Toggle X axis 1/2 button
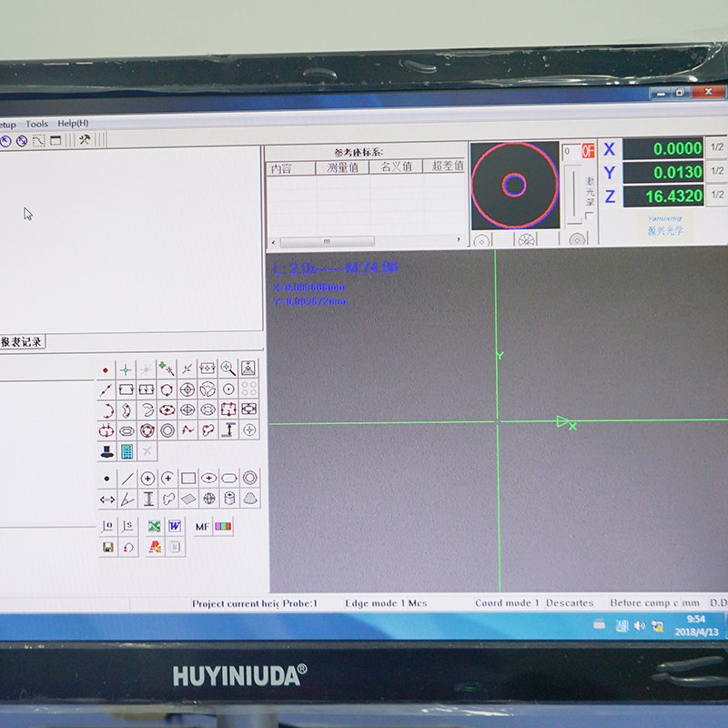 pos(717,147)
